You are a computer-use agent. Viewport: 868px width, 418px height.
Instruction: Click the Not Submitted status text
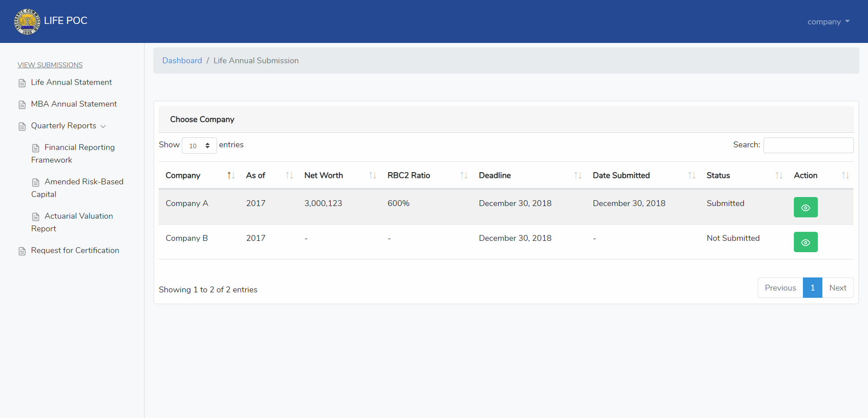(x=733, y=238)
